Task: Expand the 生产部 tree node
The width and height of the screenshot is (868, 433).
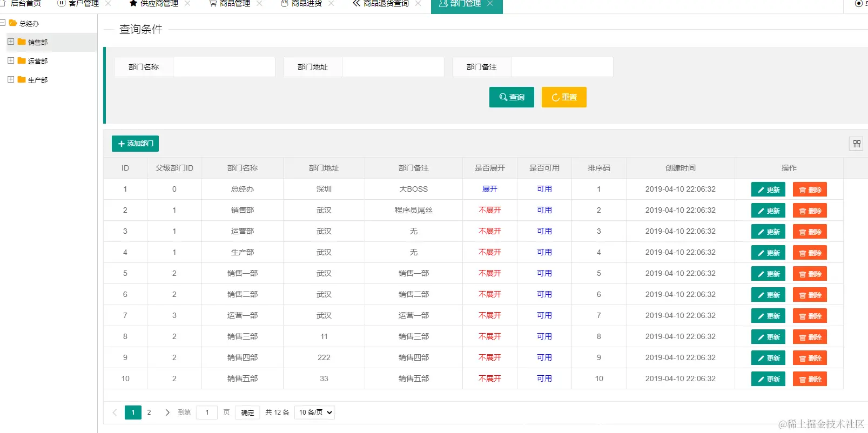Action: [x=11, y=79]
